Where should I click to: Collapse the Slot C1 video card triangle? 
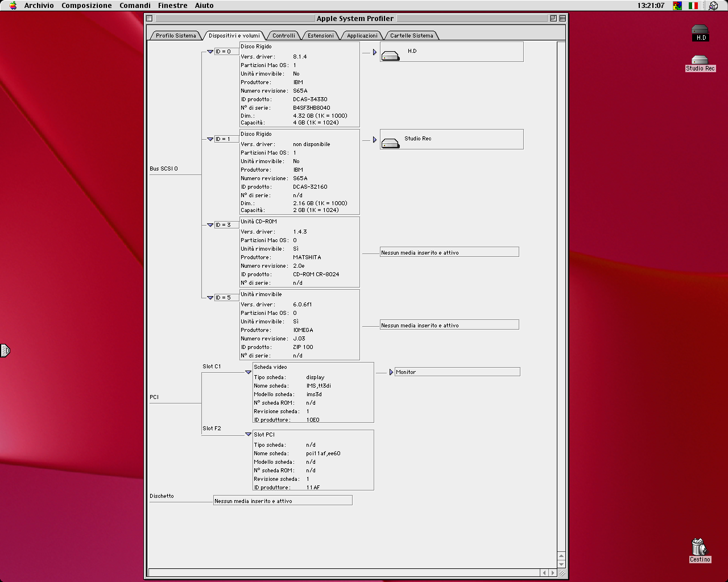pyautogui.click(x=248, y=372)
